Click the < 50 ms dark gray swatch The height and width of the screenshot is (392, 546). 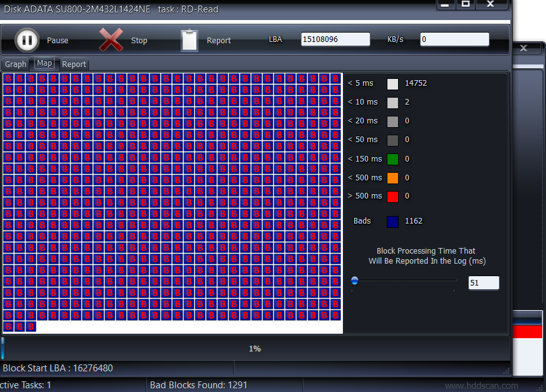[392, 140]
